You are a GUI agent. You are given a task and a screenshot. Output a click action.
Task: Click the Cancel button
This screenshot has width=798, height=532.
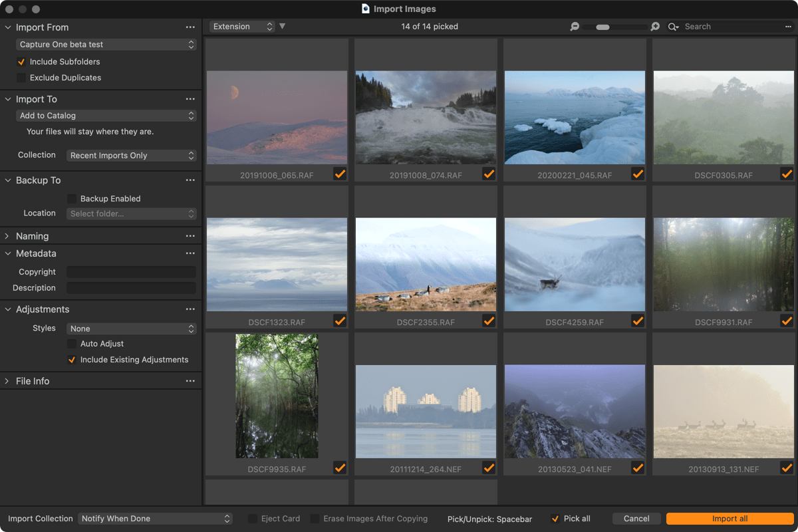636,519
